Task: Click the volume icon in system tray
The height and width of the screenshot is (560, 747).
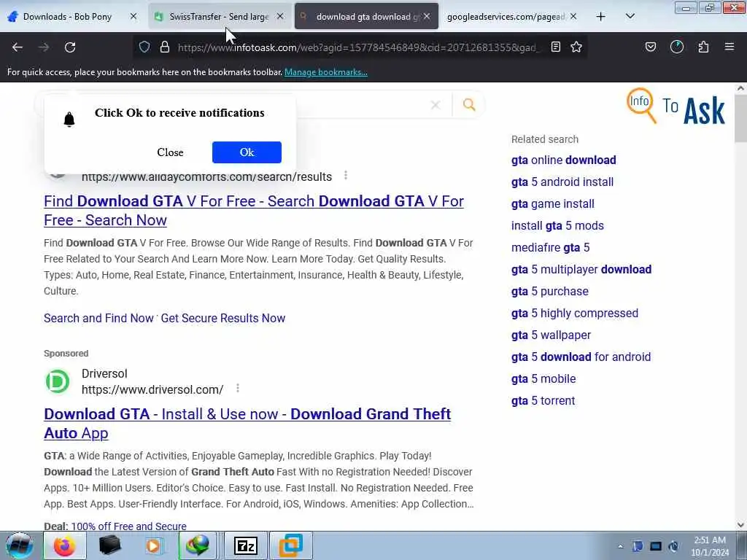Action: (673, 546)
